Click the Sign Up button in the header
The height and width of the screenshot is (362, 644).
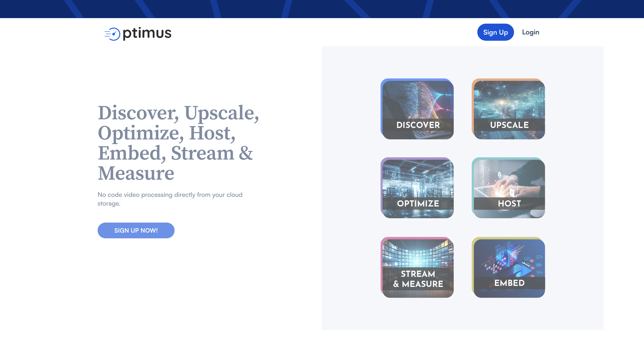pos(495,32)
